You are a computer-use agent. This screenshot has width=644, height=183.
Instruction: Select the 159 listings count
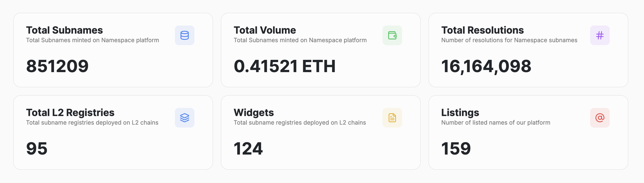coord(456,149)
